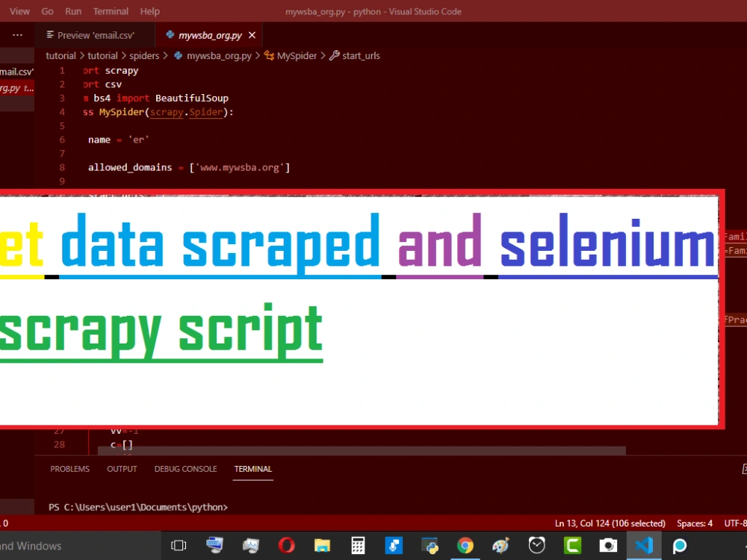The image size is (747, 560).
Task: Click the wrench icon beside start_urls
Action: (335, 55)
